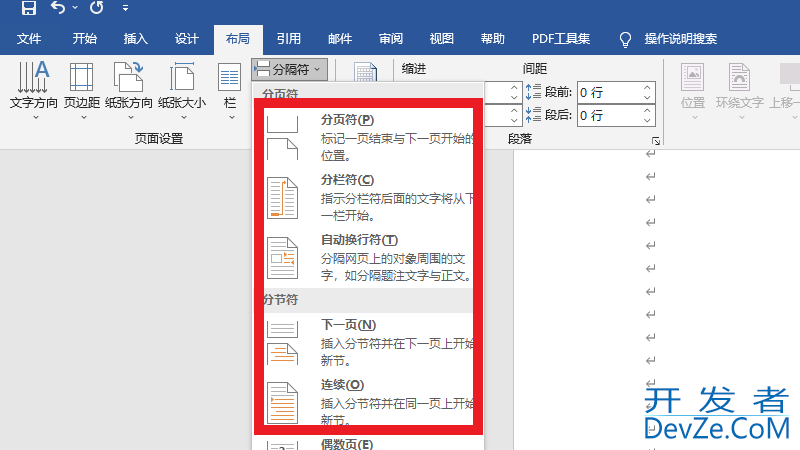
Task: Click the line numbers icon beside 分隔符
Action: point(365,72)
